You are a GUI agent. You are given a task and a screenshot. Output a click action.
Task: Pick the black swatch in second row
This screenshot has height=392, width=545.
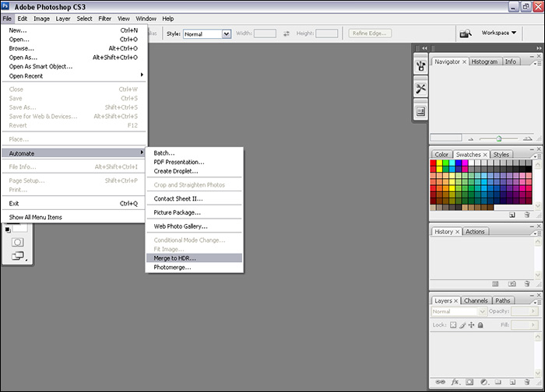point(529,169)
